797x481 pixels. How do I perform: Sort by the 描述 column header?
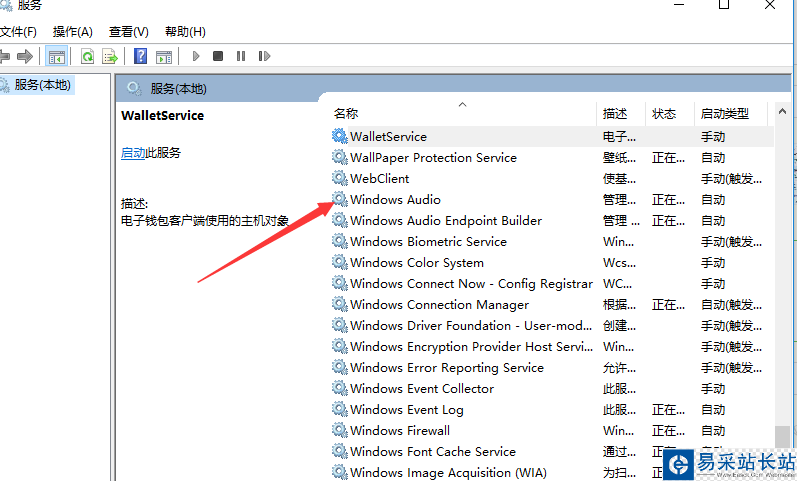pyautogui.click(x=615, y=113)
